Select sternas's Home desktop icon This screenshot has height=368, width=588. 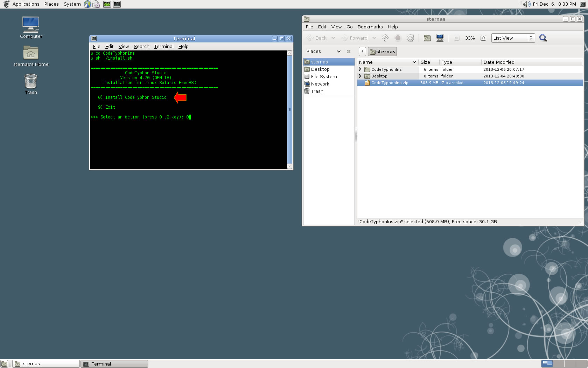pos(31,56)
